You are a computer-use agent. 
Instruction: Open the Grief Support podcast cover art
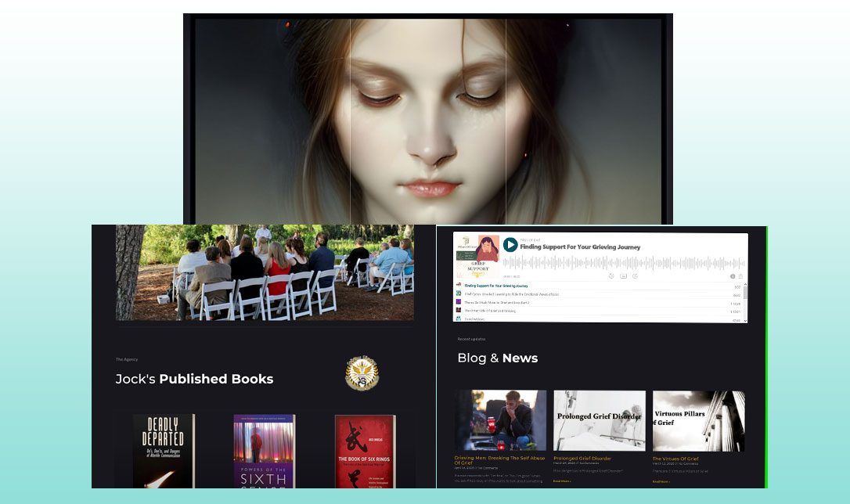[x=477, y=257]
